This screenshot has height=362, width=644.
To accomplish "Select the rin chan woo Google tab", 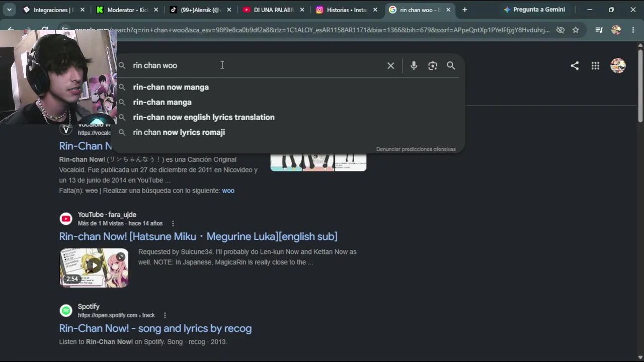I will click(420, 10).
